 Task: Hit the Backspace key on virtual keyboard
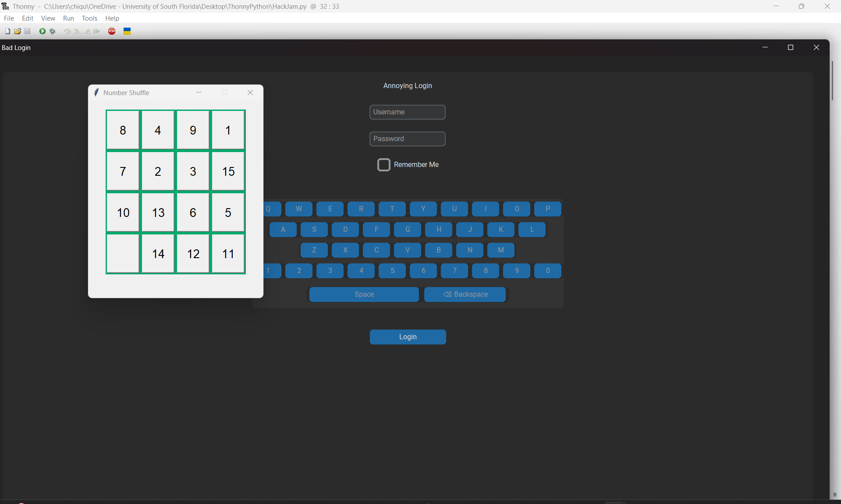point(465,295)
